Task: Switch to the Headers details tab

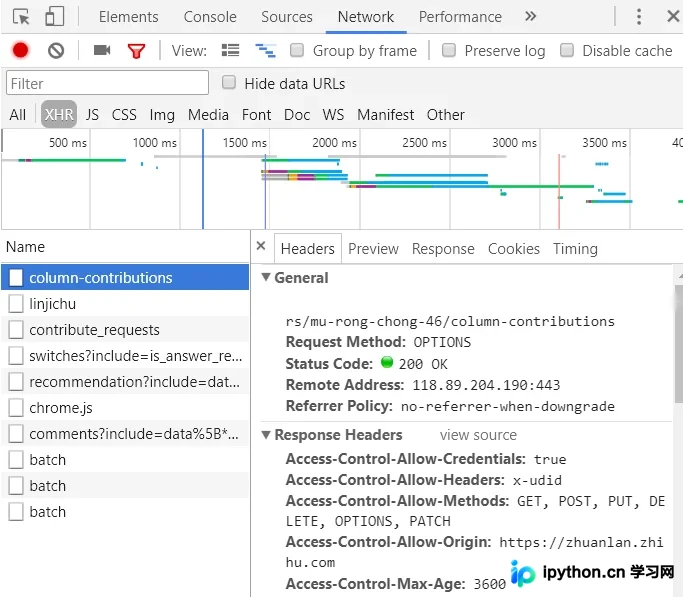Action: point(308,249)
